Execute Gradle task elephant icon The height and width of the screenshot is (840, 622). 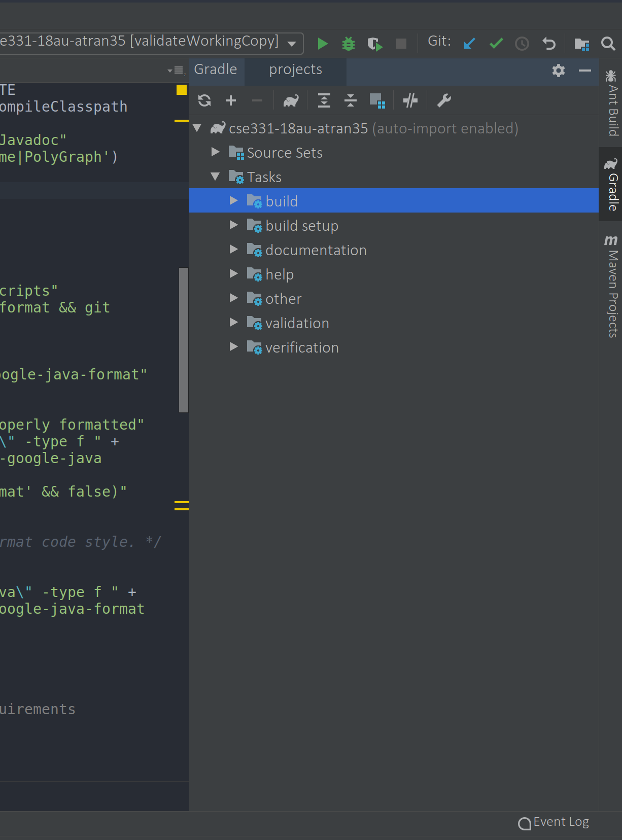coord(291,101)
